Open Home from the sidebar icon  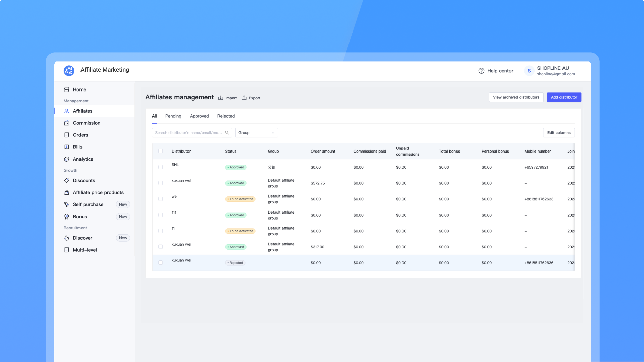pyautogui.click(x=67, y=89)
